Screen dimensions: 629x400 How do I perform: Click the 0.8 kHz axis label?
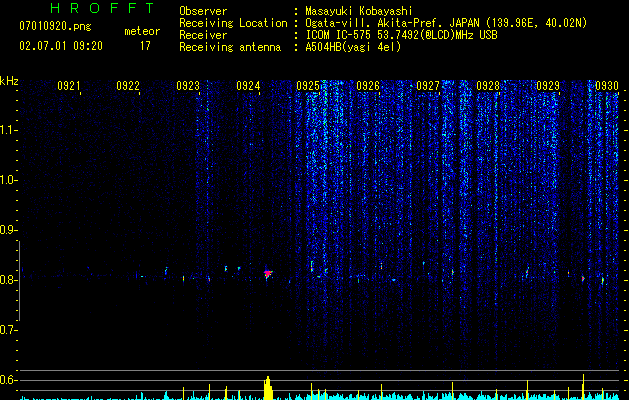pyautogui.click(x=9, y=280)
